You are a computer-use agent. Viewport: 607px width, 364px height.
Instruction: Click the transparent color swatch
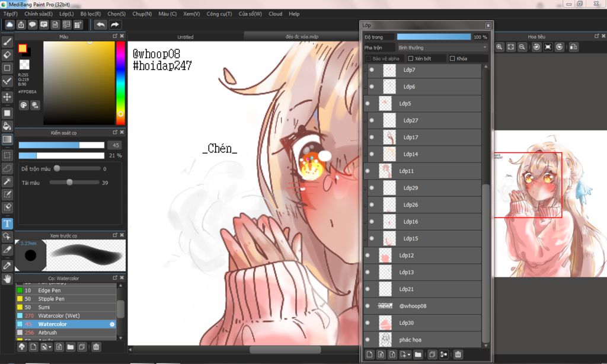(24, 64)
